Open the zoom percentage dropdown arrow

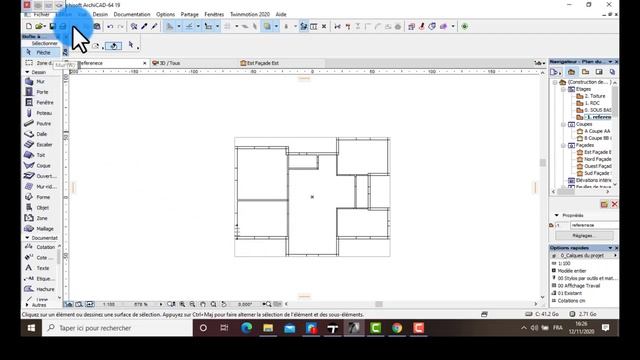pyautogui.click(x=161, y=304)
